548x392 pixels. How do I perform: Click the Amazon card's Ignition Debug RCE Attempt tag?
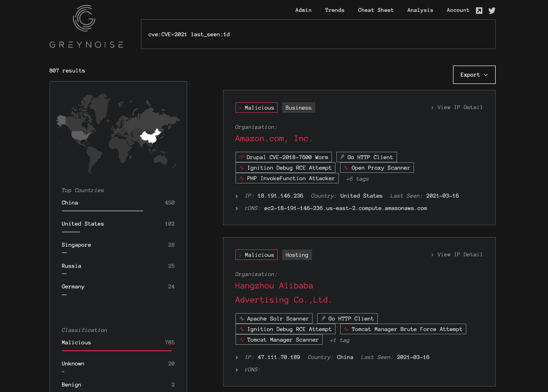pos(285,168)
